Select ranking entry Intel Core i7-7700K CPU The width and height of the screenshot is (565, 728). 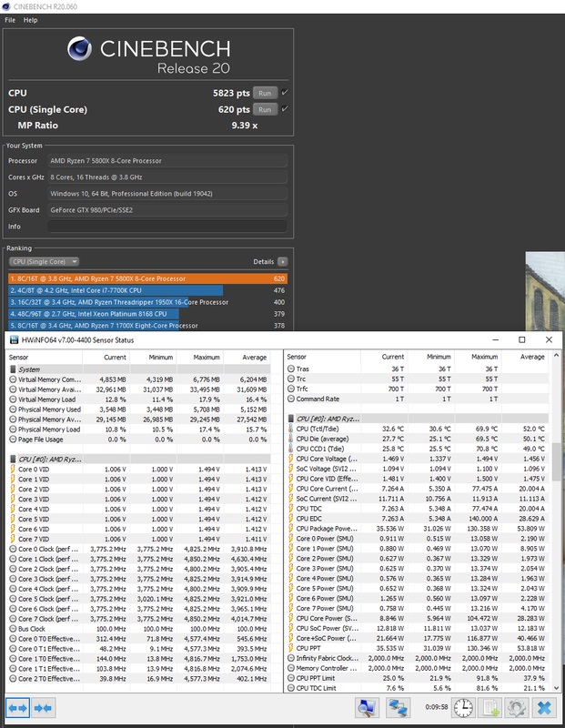tap(147, 290)
